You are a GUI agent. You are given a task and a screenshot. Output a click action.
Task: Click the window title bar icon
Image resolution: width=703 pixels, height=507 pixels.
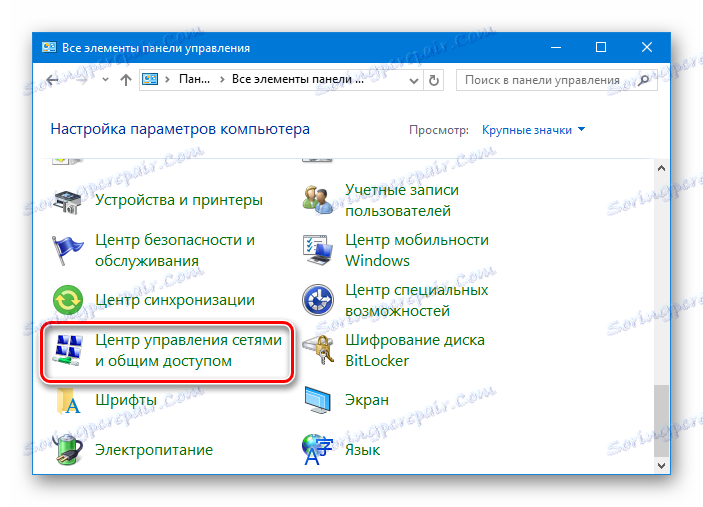[x=49, y=47]
